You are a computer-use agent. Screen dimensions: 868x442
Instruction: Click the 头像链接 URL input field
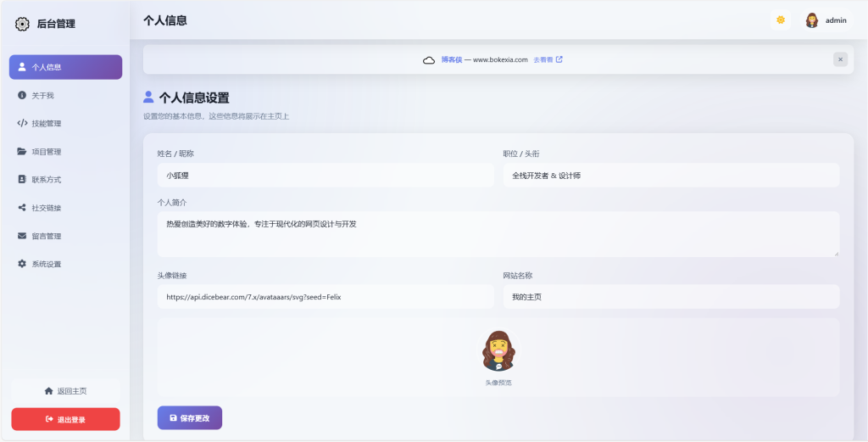pos(325,296)
